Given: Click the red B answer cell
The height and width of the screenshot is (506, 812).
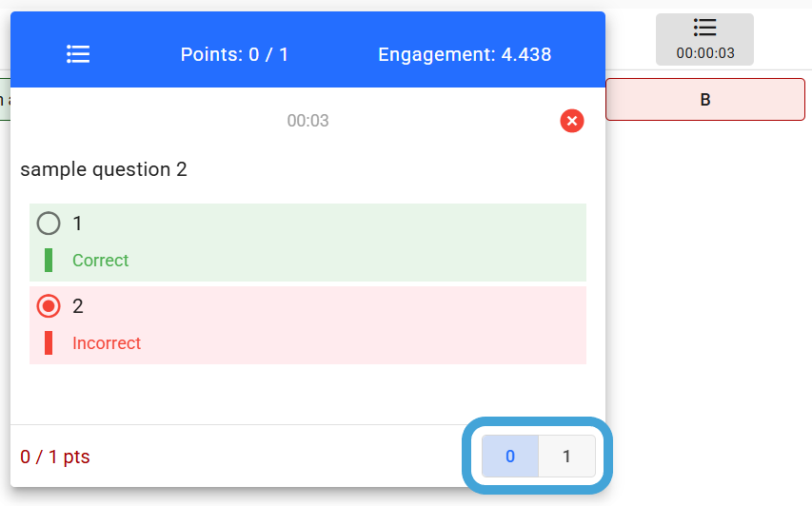Looking at the screenshot, I should (704, 99).
